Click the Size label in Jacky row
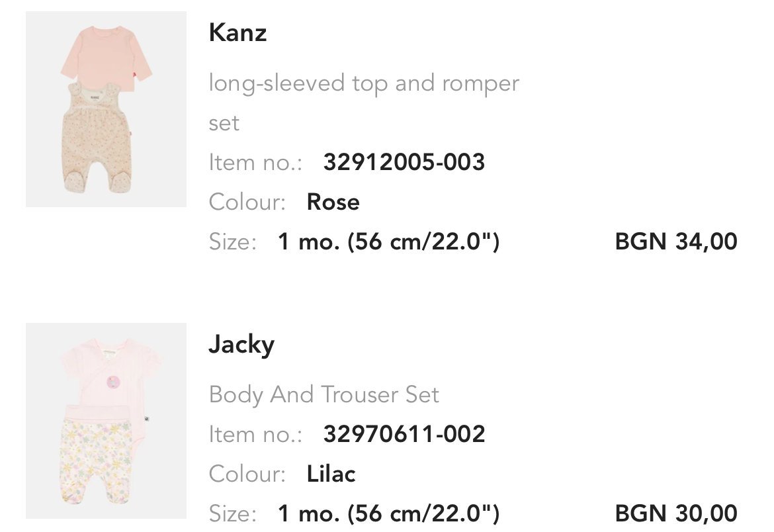 tap(233, 513)
